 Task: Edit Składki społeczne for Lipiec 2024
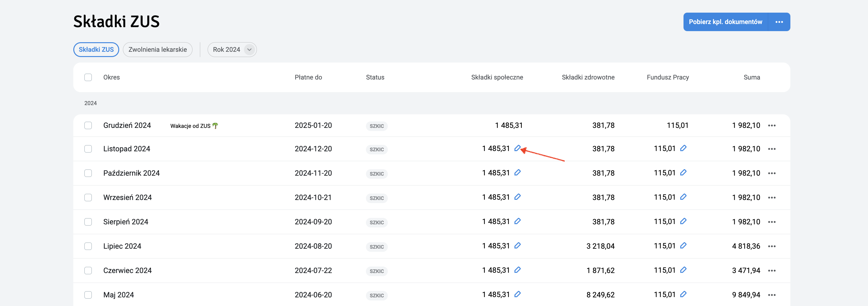coord(517,246)
